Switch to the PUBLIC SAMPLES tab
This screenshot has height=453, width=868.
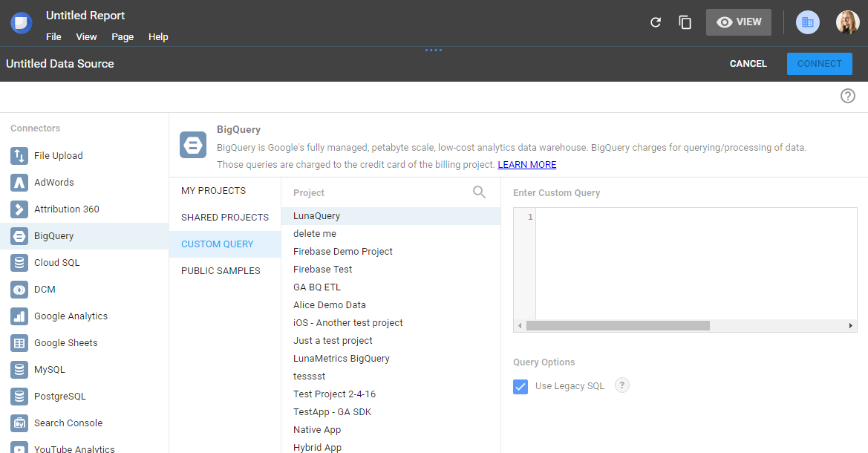[225, 271]
